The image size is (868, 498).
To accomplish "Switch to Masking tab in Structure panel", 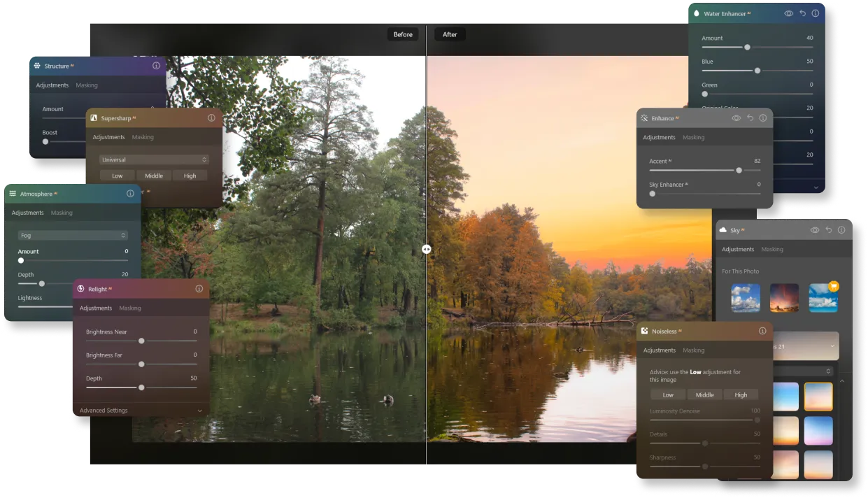I will point(87,85).
